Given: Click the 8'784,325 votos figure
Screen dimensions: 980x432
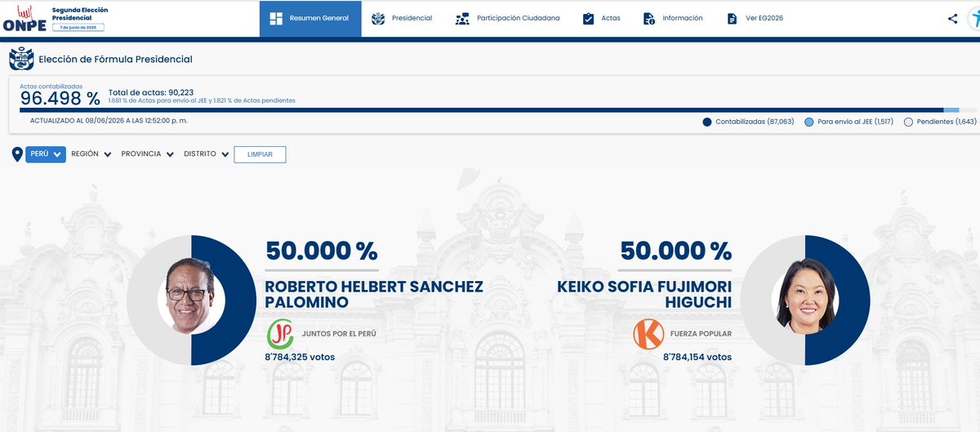Looking at the screenshot, I should (300, 358).
